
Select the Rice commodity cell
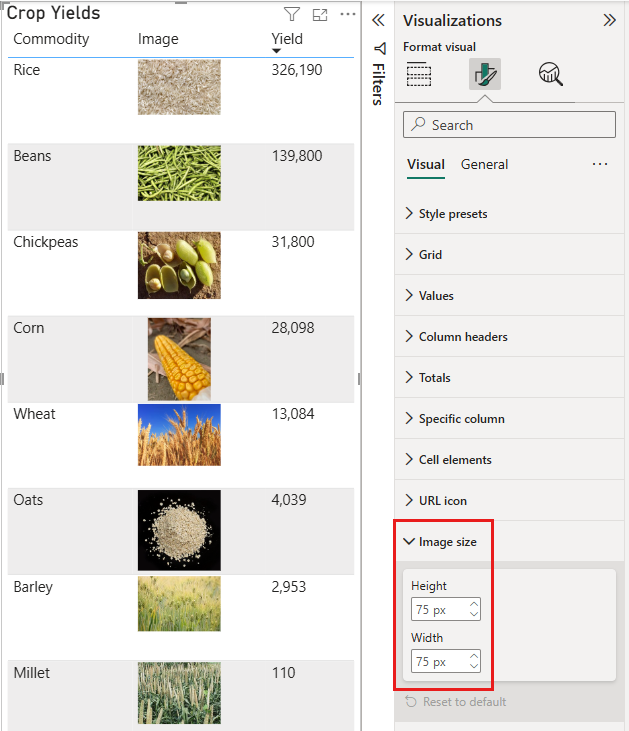coord(27,70)
